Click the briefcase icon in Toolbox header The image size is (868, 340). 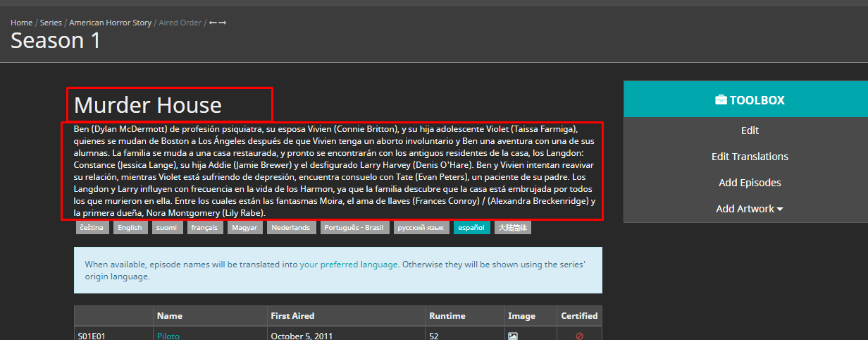(x=721, y=100)
